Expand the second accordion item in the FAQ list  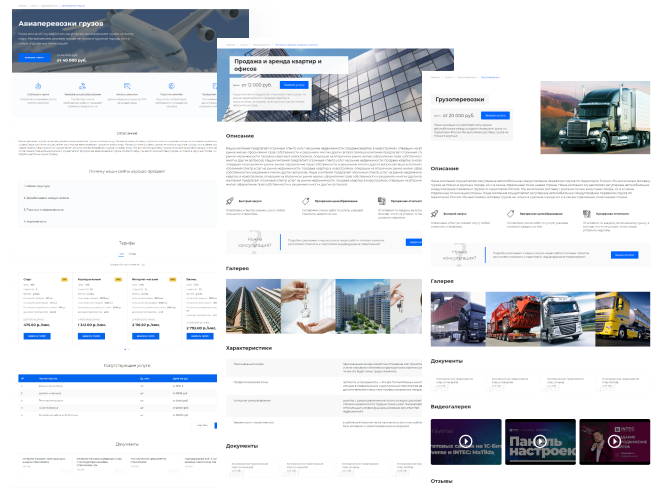click(x=117, y=198)
